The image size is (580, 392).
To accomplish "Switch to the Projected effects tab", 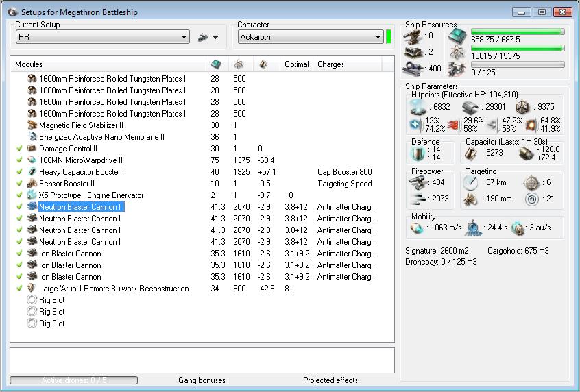I will [330, 380].
